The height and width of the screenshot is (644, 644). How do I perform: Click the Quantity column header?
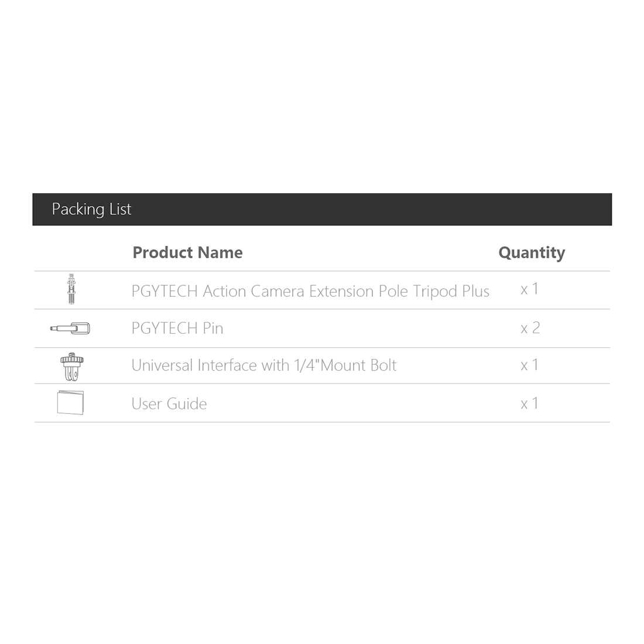532,252
